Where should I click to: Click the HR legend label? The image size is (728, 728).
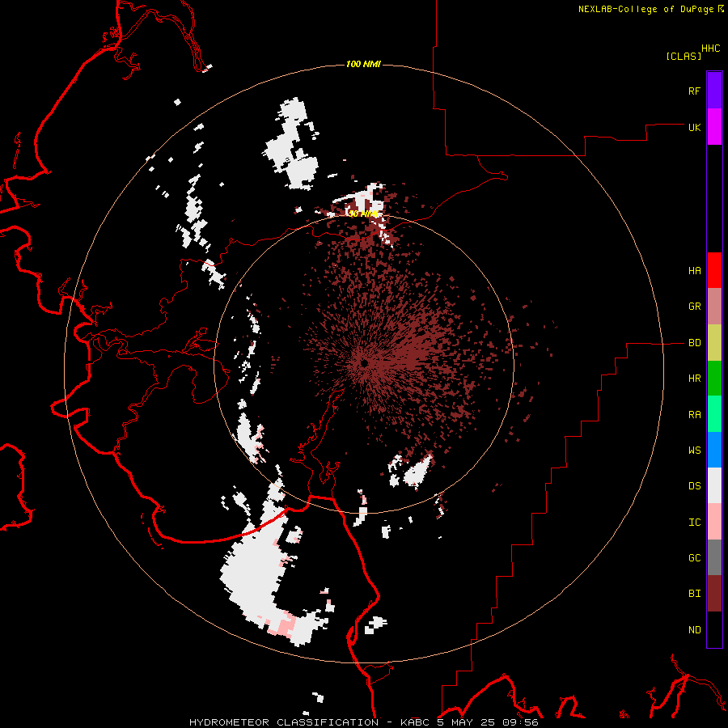(x=694, y=379)
